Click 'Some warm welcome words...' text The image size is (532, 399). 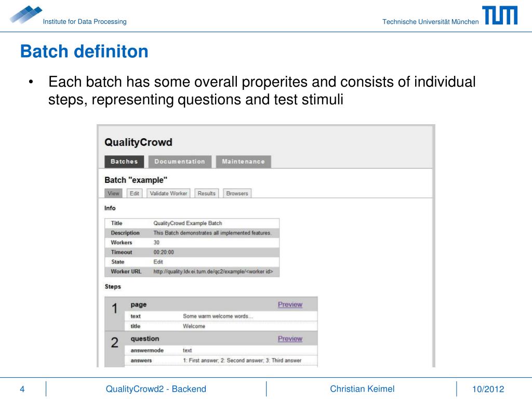[x=218, y=316]
